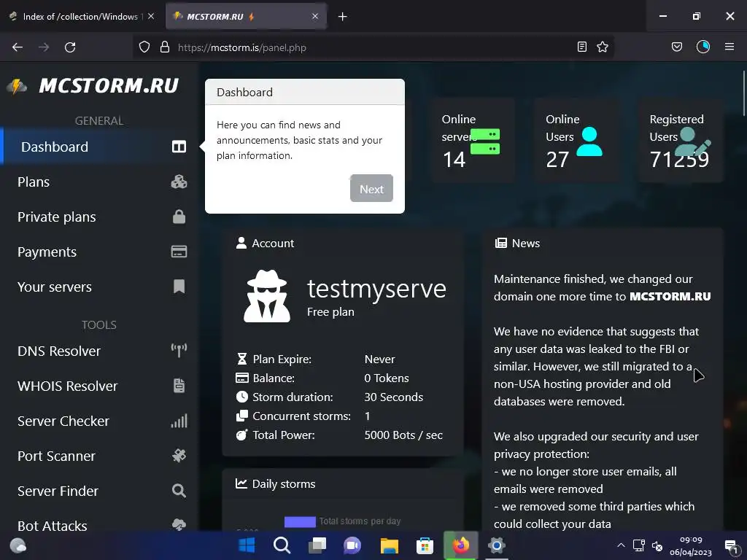Click the Port Scanner satellite icon
This screenshot has width=747, height=560.
tap(179, 456)
